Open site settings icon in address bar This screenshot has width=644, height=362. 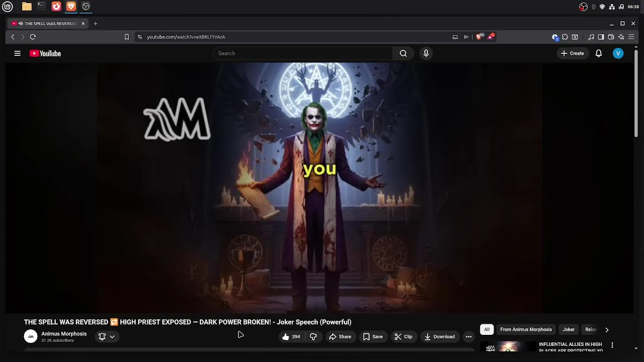(140, 37)
